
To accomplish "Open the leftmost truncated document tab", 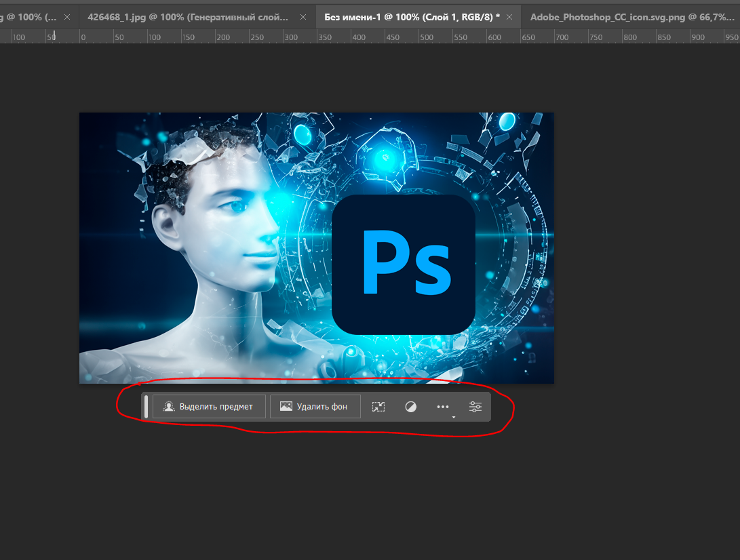I will pos(31,17).
